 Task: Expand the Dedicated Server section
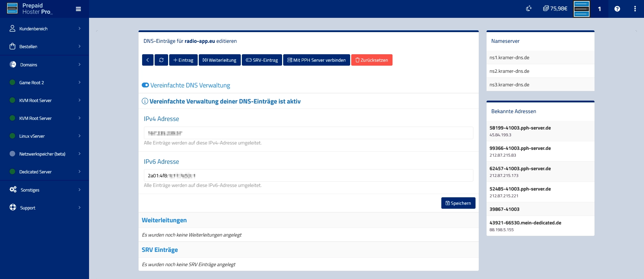tap(45, 172)
